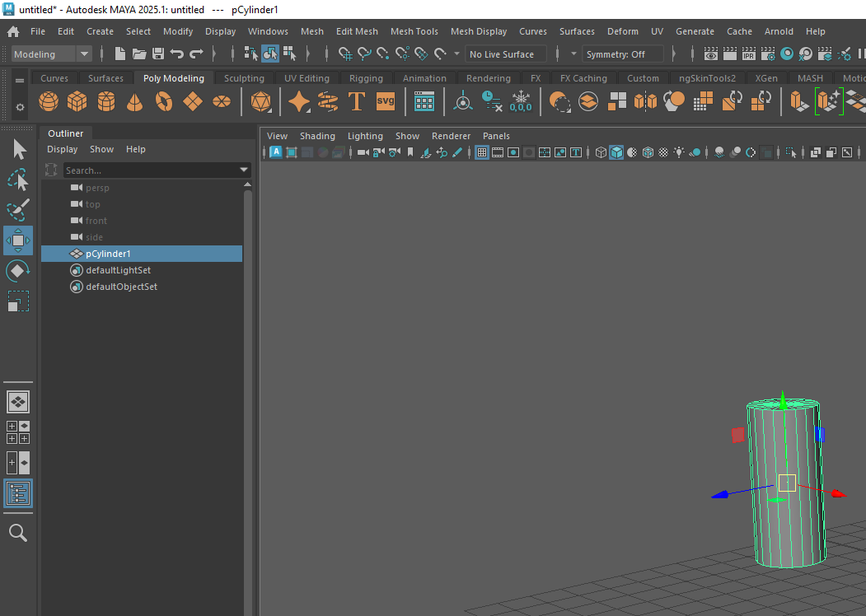Toggle isolate select in viewport
This screenshot has height=616, width=866.
791,152
